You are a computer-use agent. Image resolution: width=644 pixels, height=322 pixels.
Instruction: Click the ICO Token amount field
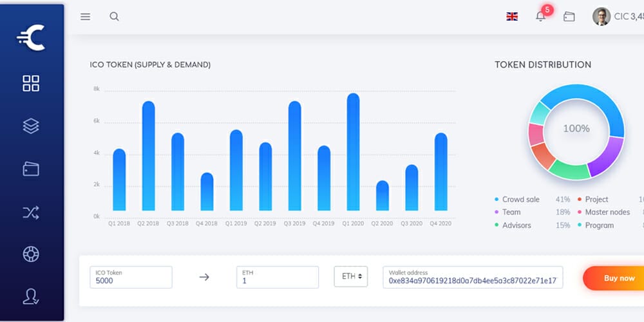[x=131, y=277]
